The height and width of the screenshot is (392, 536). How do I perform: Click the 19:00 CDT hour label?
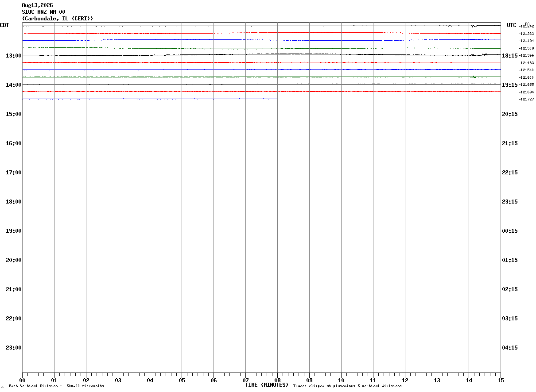coord(14,231)
